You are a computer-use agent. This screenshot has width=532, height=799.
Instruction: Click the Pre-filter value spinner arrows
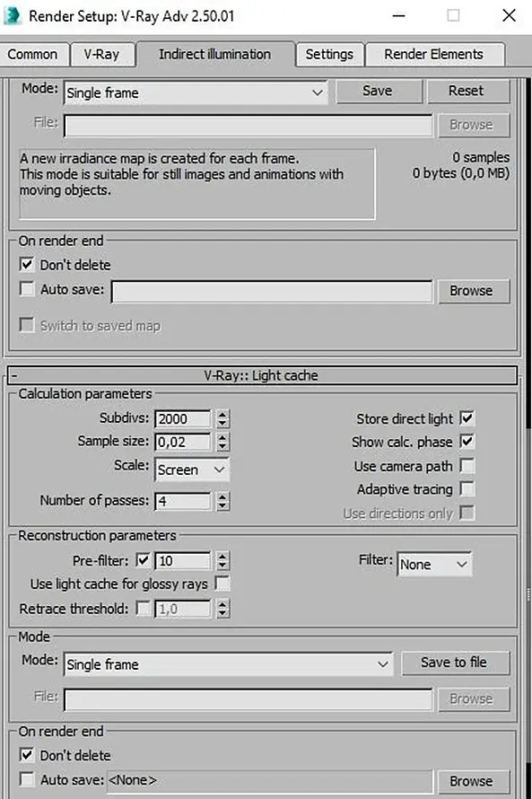222,561
